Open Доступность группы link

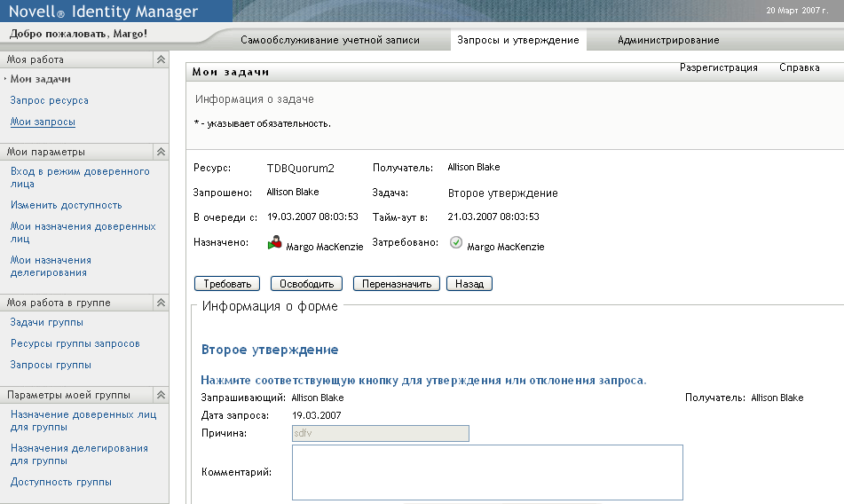click(61, 482)
